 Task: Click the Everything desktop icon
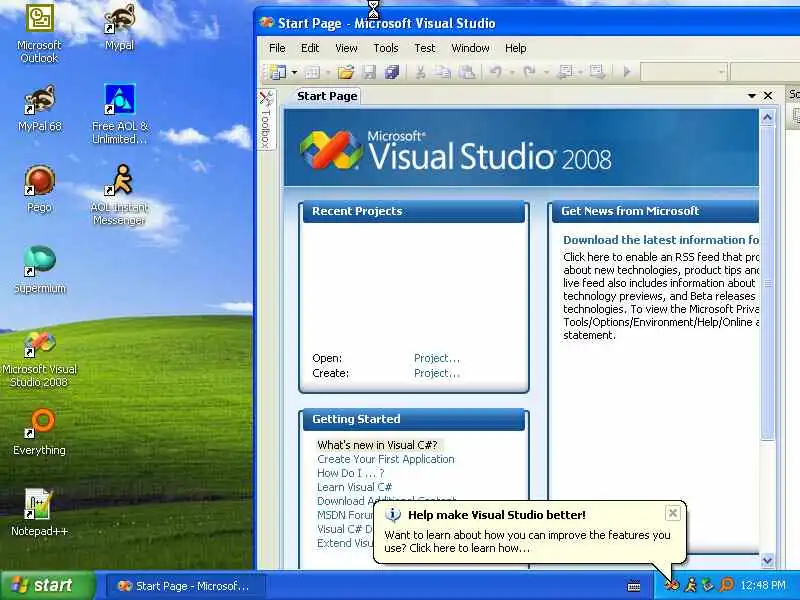pyautogui.click(x=39, y=432)
